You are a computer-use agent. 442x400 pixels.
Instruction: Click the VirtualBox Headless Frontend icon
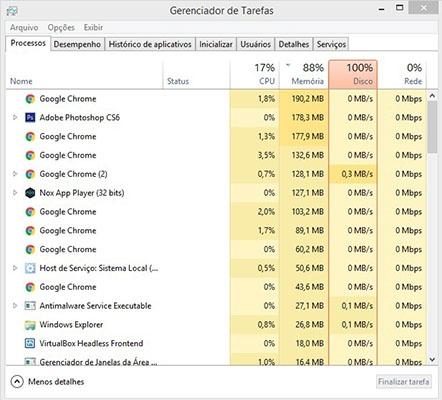pyautogui.click(x=30, y=343)
